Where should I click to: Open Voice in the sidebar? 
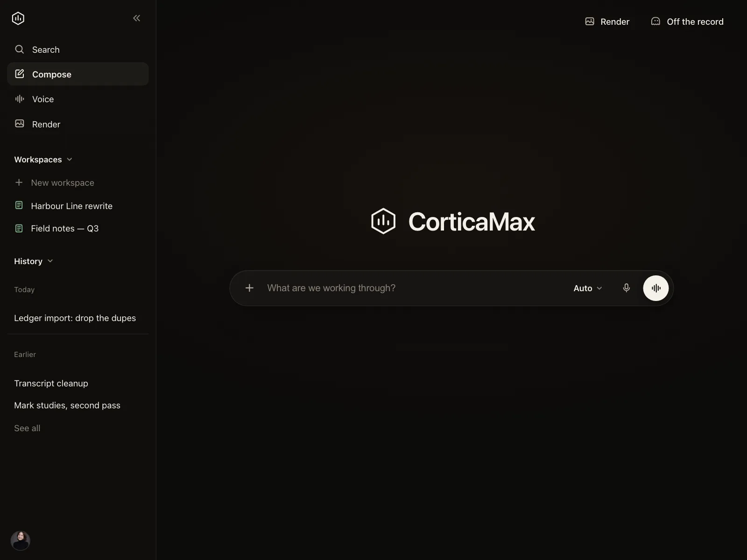(78, 99)
